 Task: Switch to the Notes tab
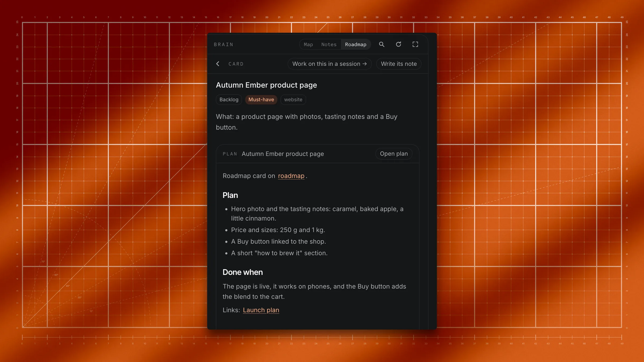pyautogui.click(x=329, y=45)
